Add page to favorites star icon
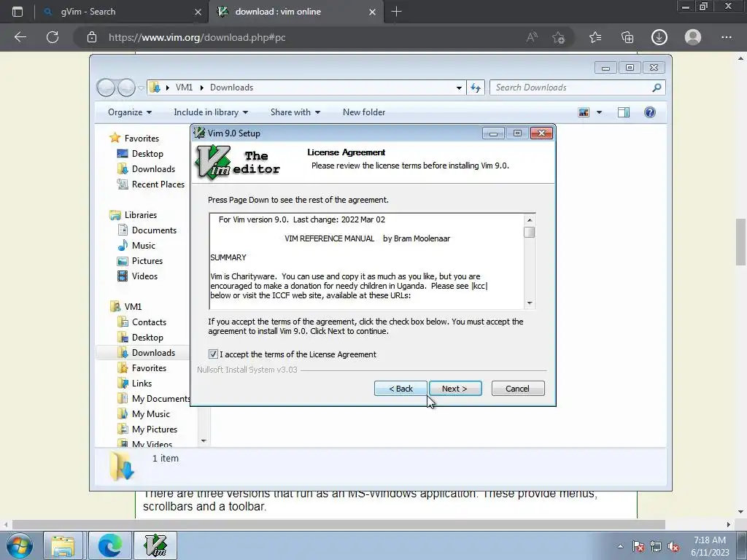Image resolution: width=747 pixels, height=560 pixels. point(558,37)
